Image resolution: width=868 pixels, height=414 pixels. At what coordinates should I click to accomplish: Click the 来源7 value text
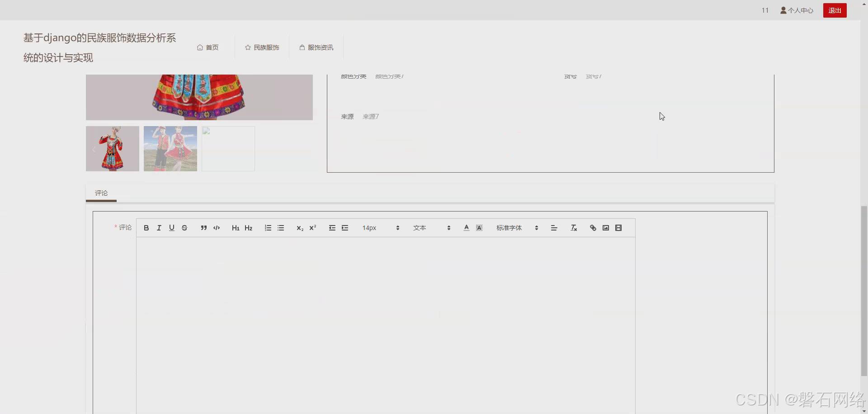tap(371, 117)
